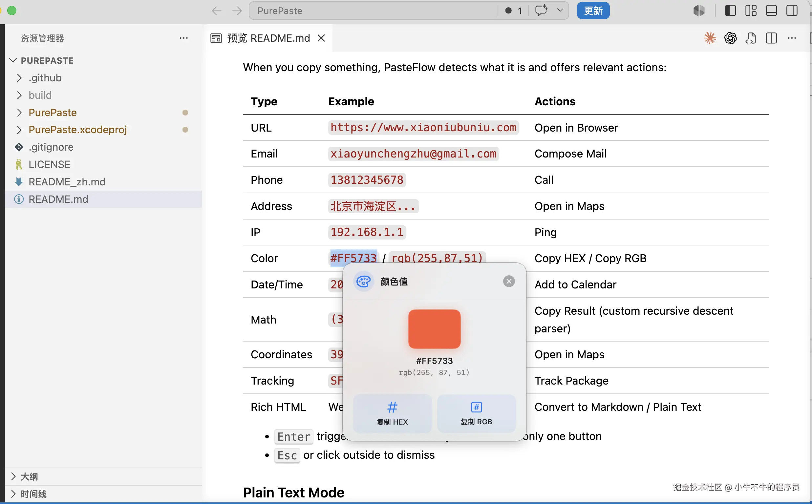Switch to the 预览 README.md tab
Viewport: 812px width, 504px height.
pyautogui.click(x=269, y=38)
